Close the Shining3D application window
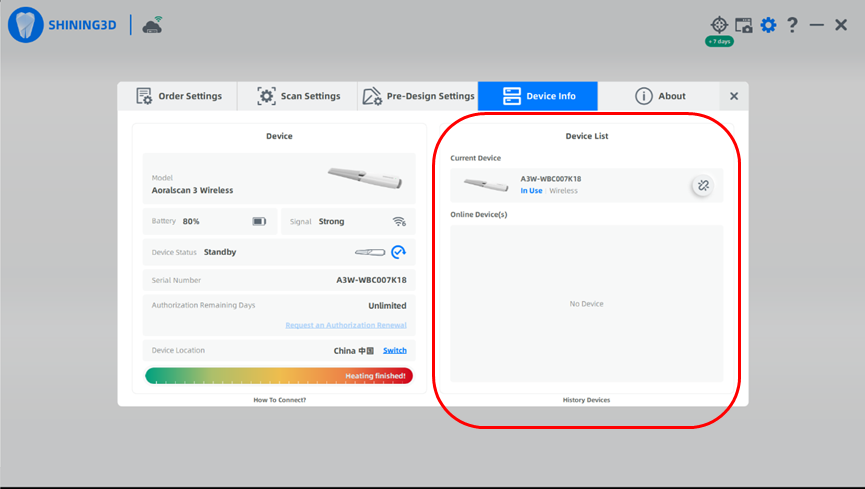 pos(841,25)
